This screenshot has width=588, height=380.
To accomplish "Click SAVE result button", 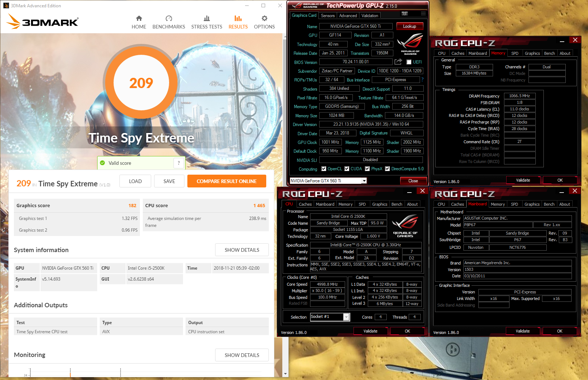I will [x=169, y=181].
